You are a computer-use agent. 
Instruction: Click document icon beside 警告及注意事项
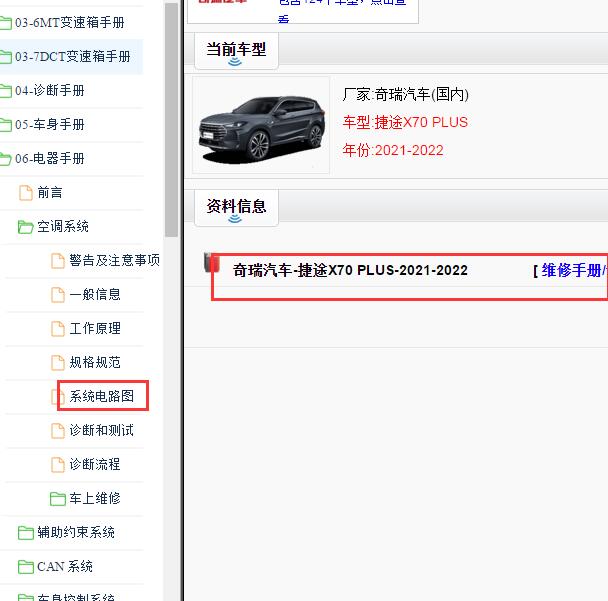tap(58, 261)
